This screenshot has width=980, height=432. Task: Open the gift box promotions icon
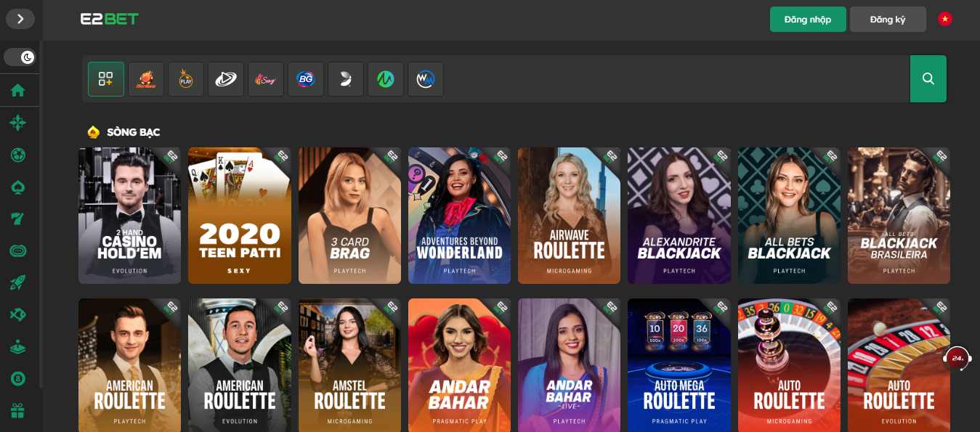tap(18, 410)
